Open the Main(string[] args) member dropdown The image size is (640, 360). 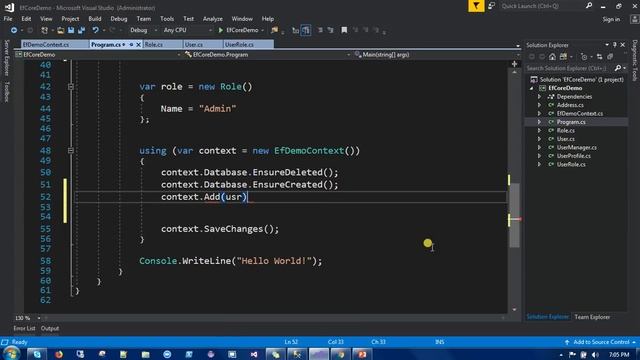437,55
